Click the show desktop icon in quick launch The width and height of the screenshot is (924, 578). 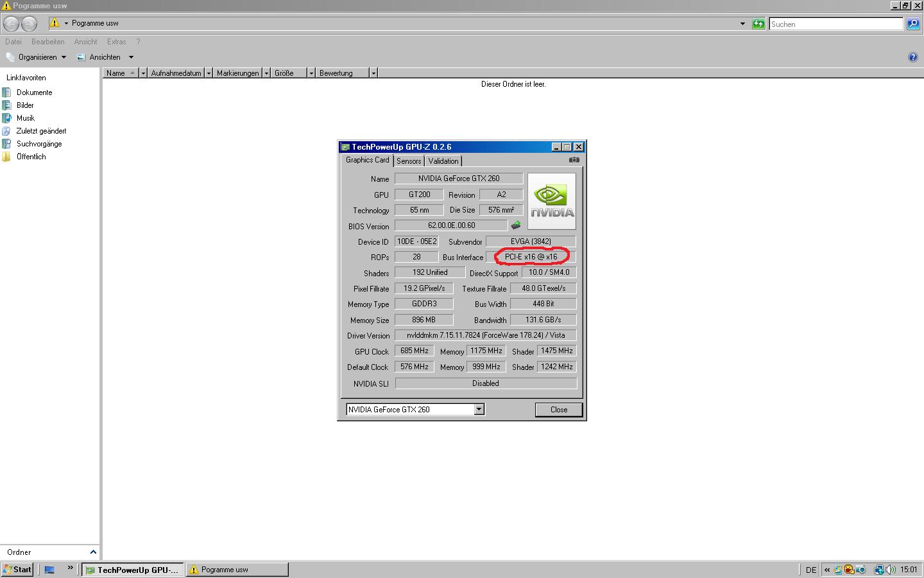49,570
